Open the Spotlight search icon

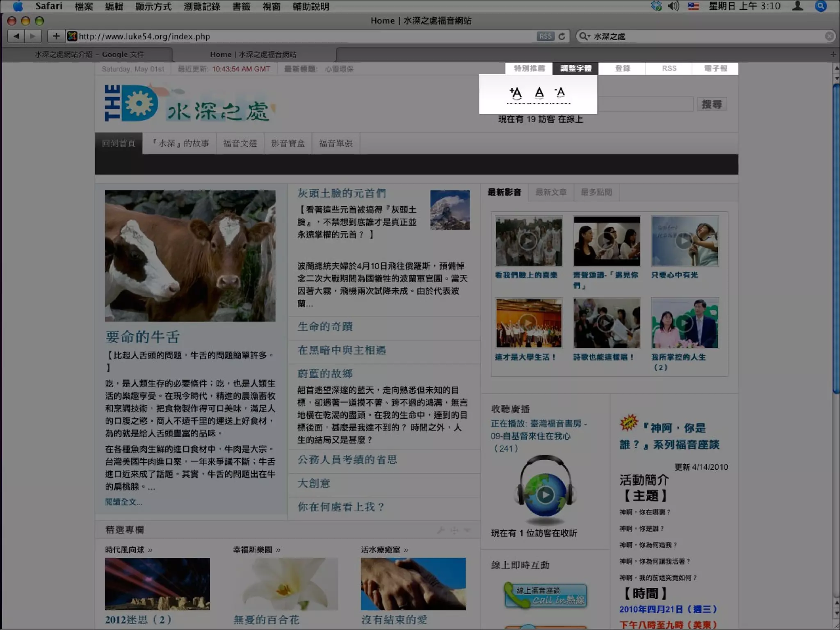point(821,6)
